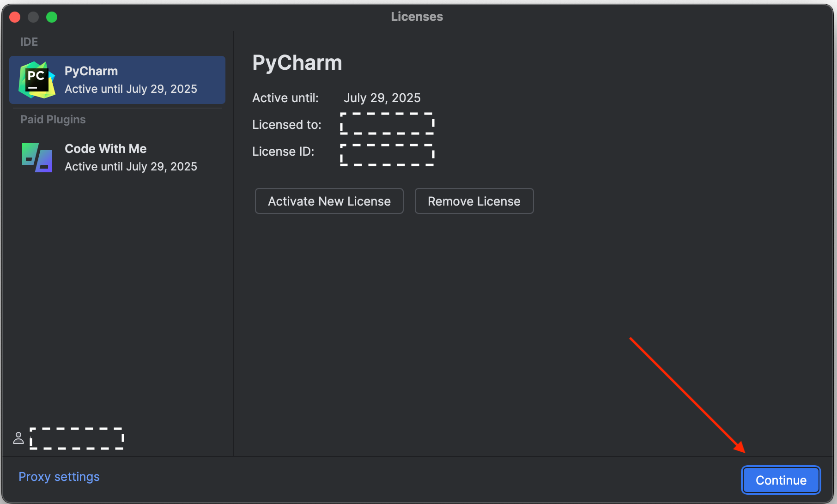Close the Licenses window with red button
837x504 pixels.
coord(15,17)
